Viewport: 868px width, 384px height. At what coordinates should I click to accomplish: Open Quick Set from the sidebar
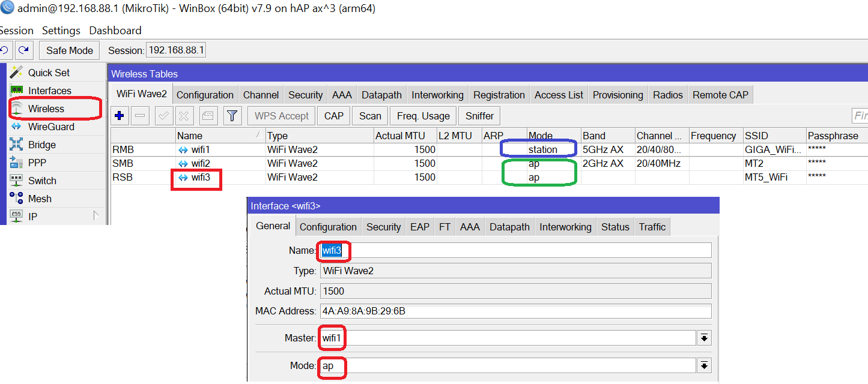click(x=49, y=73)
